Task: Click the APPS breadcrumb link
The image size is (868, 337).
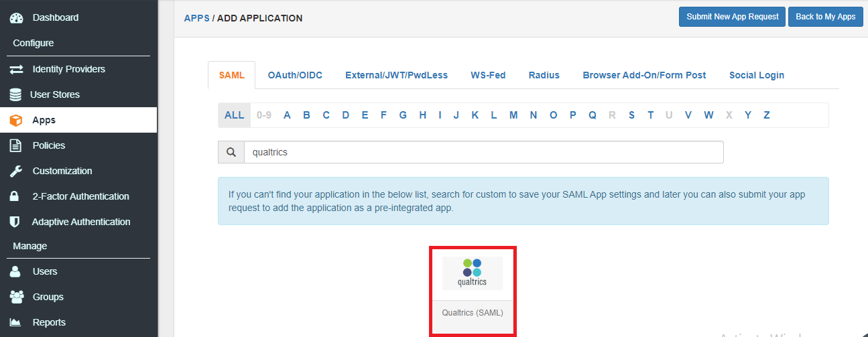Action: [196, 18]
